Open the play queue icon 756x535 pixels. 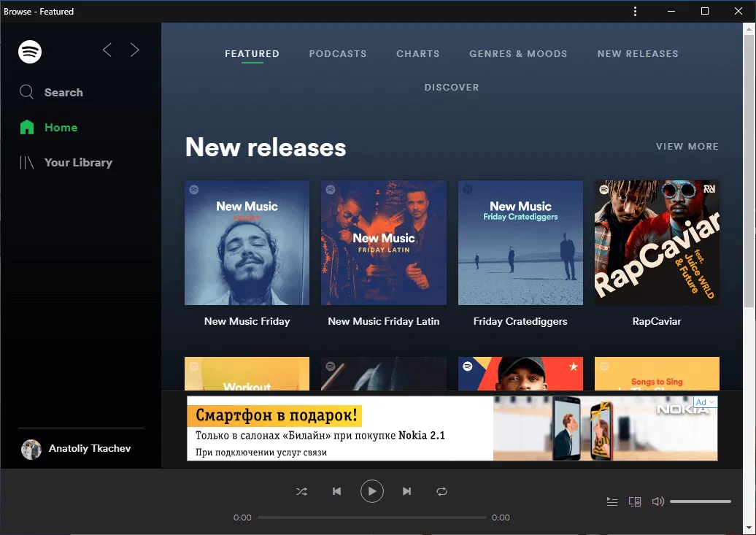(x=612, y=501)
